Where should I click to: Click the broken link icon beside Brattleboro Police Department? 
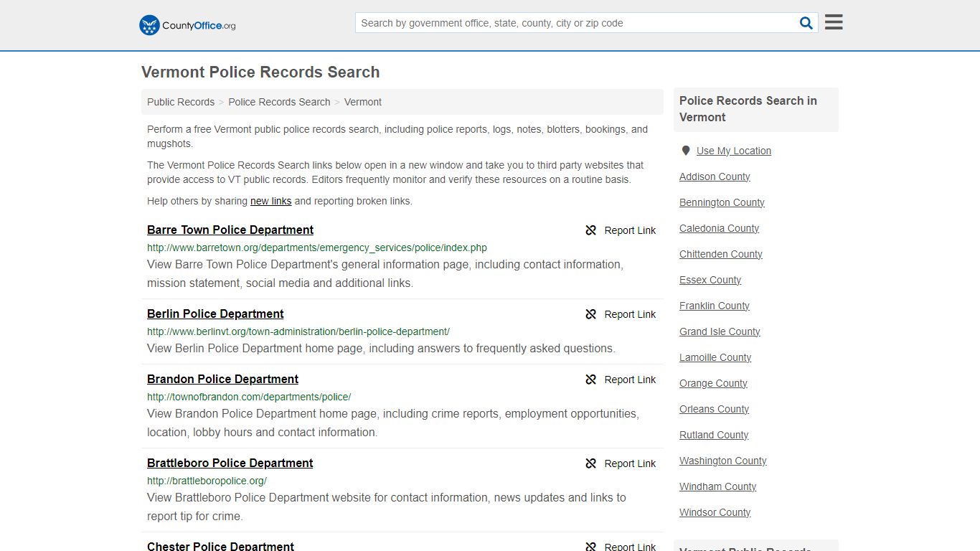click(x=591, y=463)
